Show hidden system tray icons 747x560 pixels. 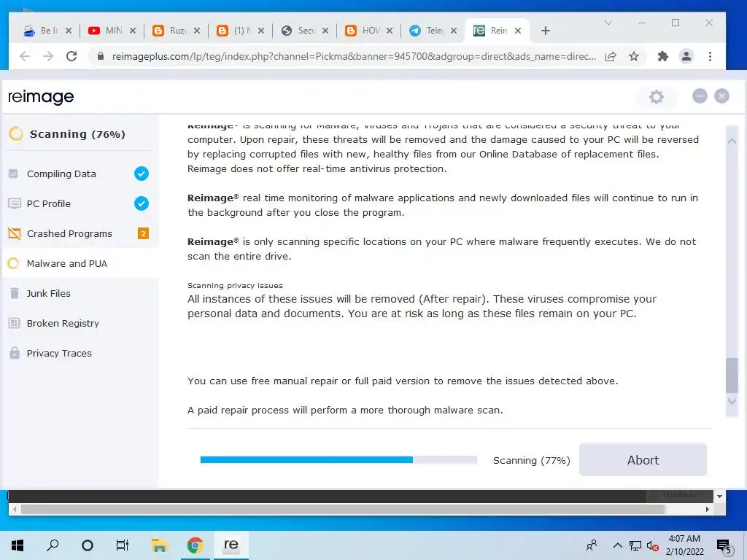617,545
